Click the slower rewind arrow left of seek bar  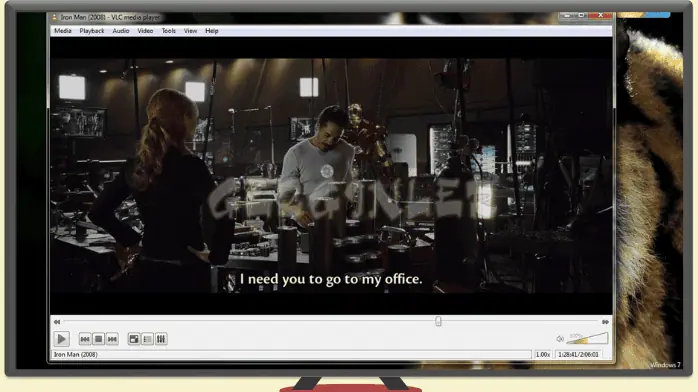[x=57, y=322]
